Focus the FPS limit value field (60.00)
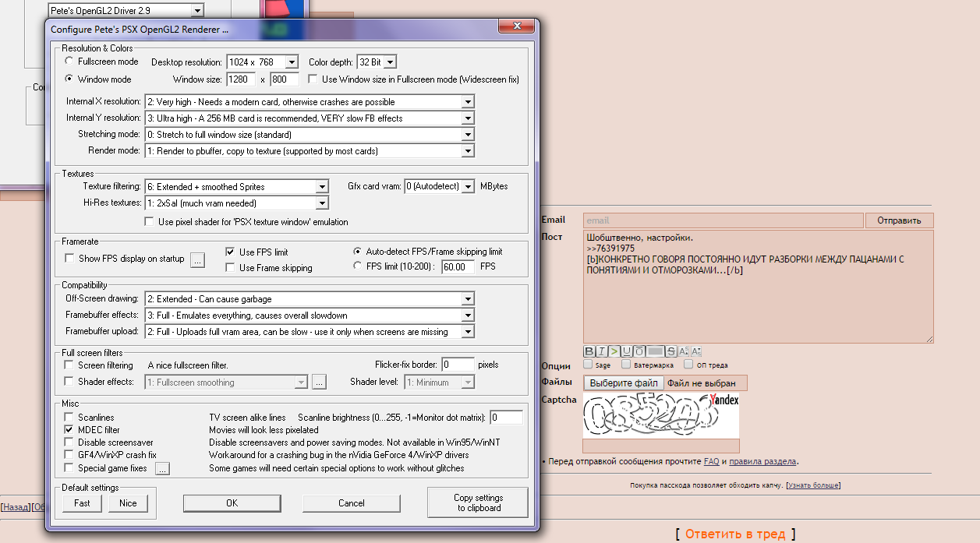Screen dimensions: 980x543 pyautogui.click(x=458, y=266)
